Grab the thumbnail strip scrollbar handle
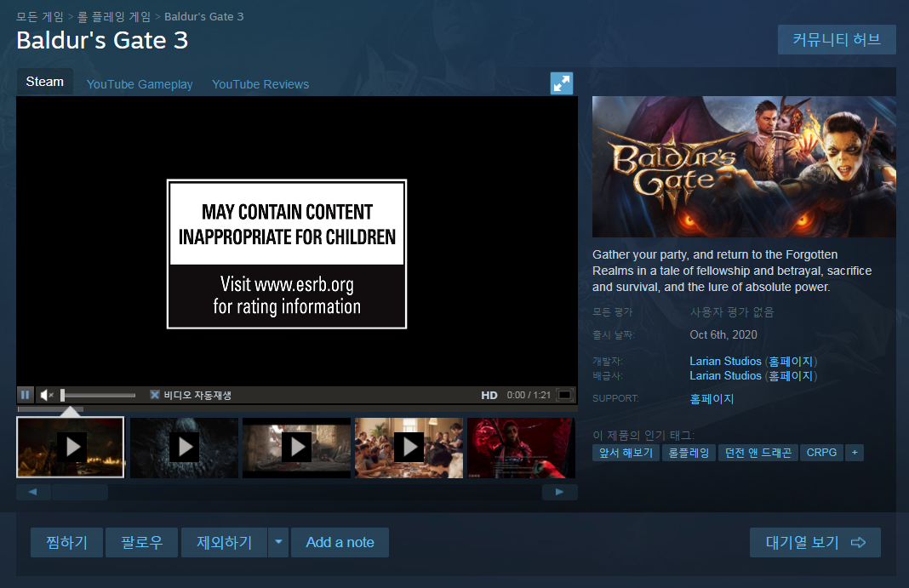 [x=80, y=492]
